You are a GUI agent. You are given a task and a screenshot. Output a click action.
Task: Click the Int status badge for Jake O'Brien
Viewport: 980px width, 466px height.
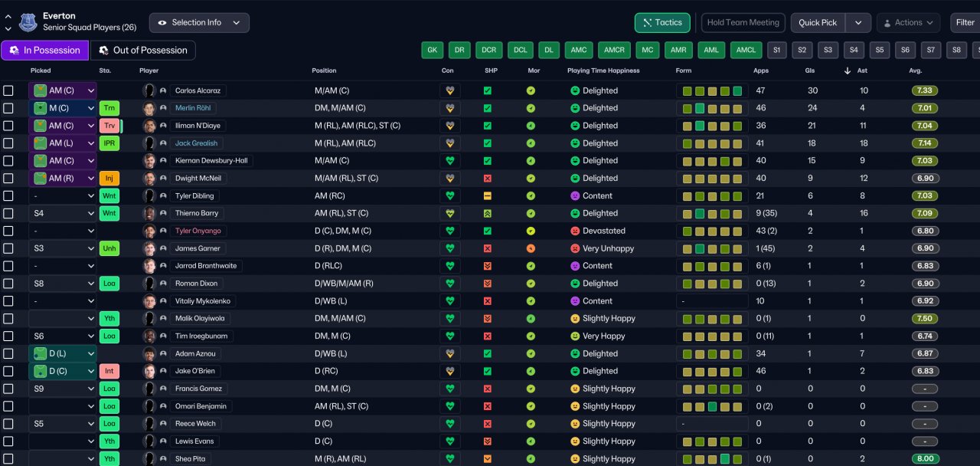[109, 371]
